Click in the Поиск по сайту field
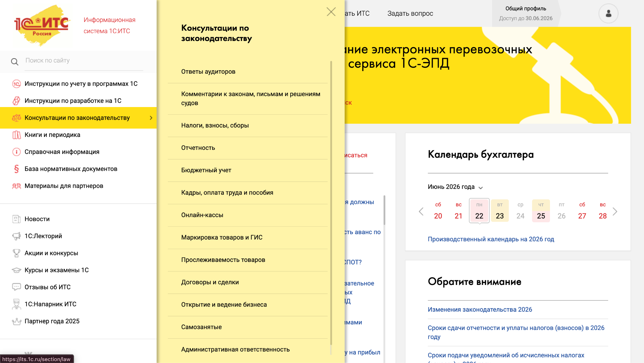644x363 pixels. (84, 60)
